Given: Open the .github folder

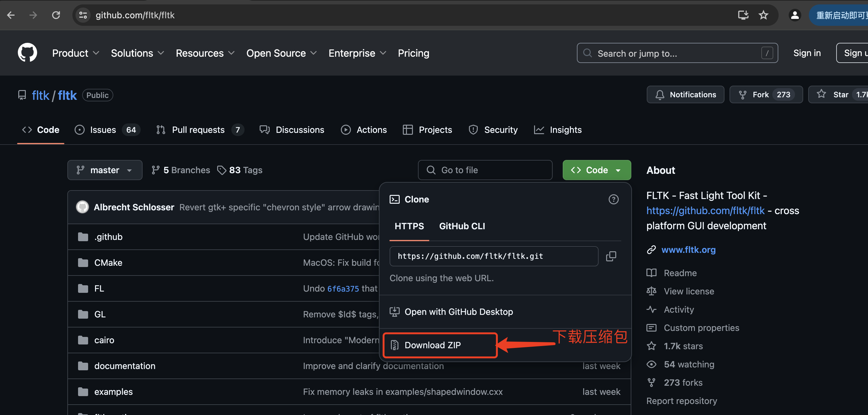Looking at the screenshot, I should pyautogui.click(x=108, y=237).
